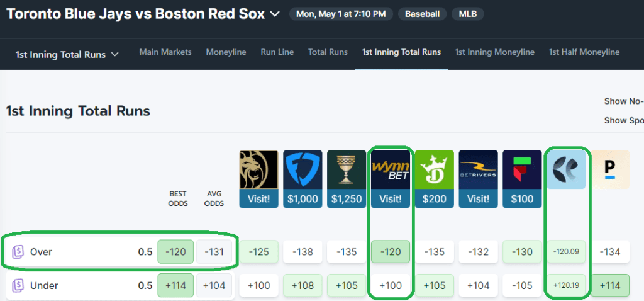Screen dimensions: 644x301
Task: Select the Over best odds -120 cell
Action: pos(175,252)
